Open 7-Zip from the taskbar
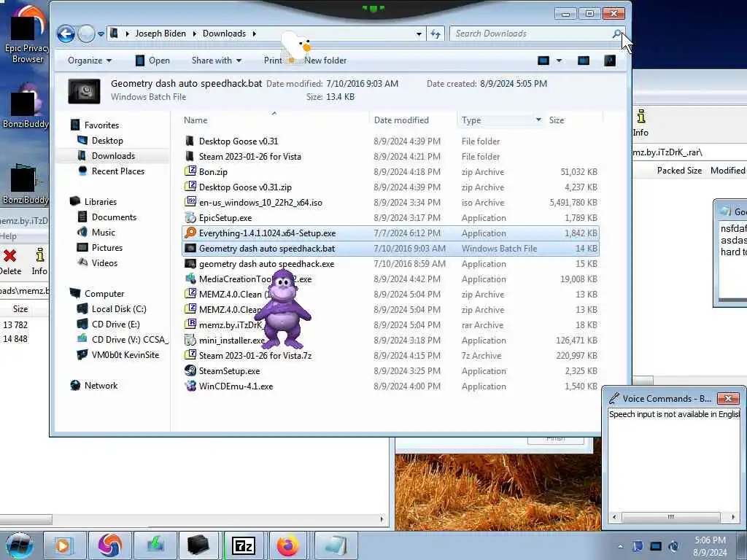 [x=244, y=545]
